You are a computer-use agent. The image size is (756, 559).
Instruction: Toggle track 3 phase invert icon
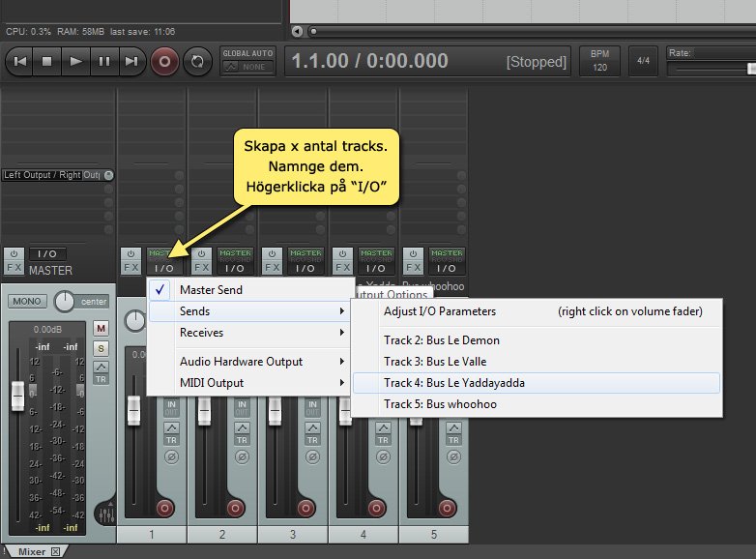click(x=312, y=456)
